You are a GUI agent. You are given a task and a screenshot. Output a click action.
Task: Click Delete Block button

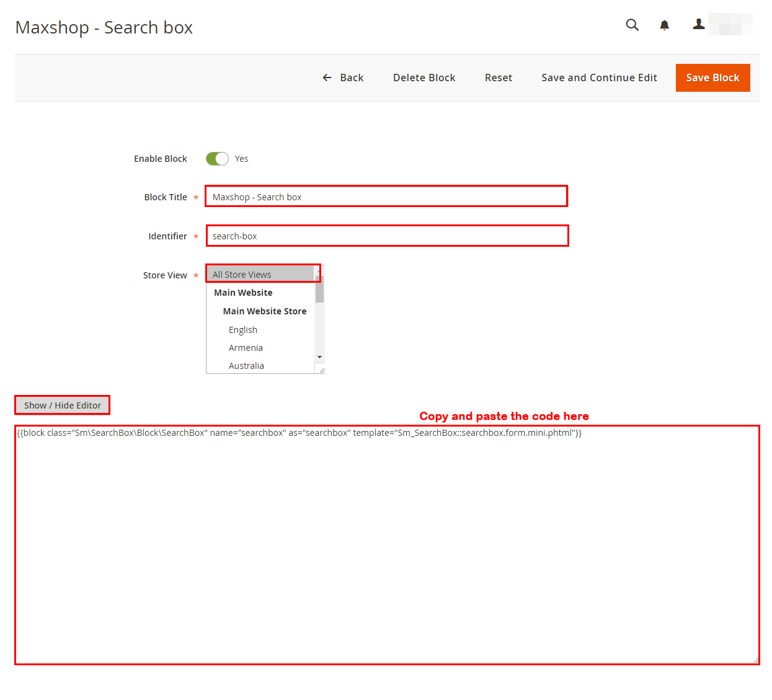(x=424, y=78)
